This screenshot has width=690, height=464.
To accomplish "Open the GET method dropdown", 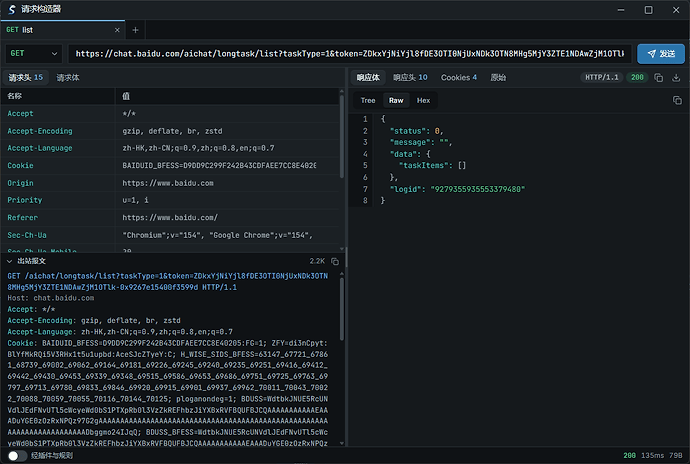I will point(33,54).
